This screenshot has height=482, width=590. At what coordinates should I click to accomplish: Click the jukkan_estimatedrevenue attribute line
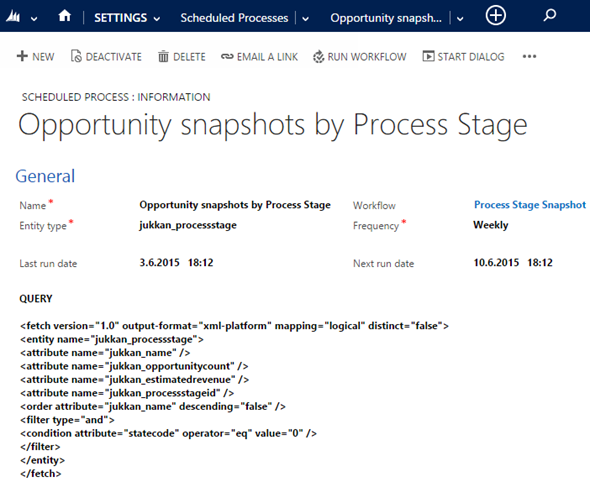pos(134,380)
